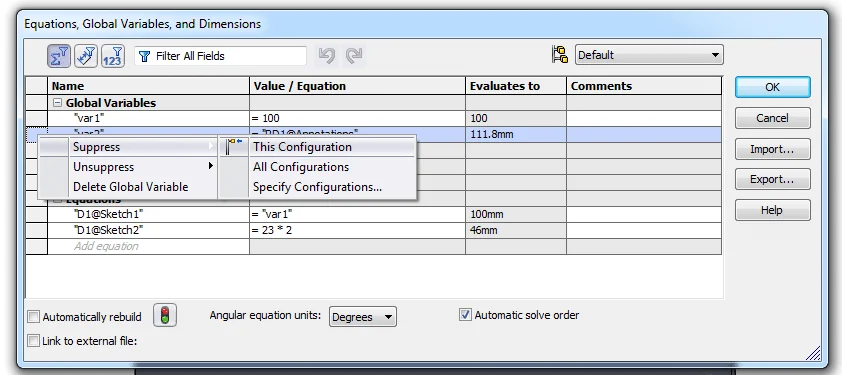The height and width of the screenshot is (375, 842).
Task: Click the OK button
Action: tap(772, 87)
